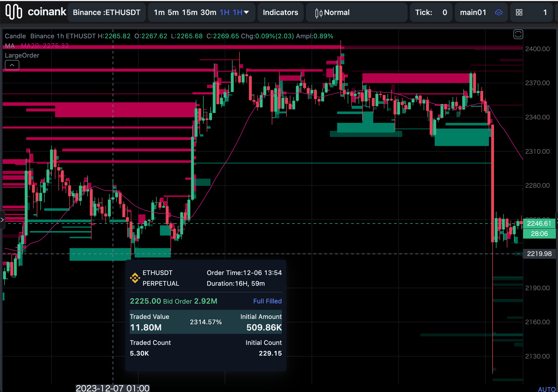Click the green 2246.61 current price label

(539, 224)
